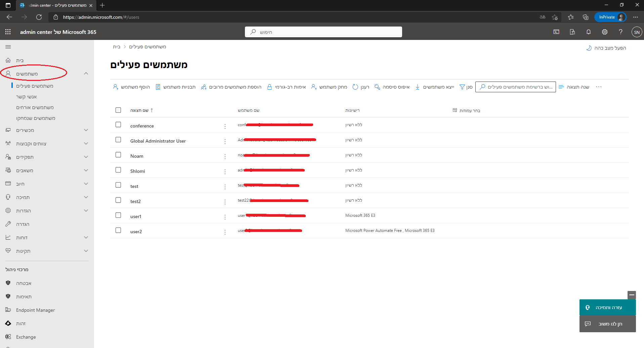Screen dimensions: 644x348
Task: Toggle navigation hamburger menu
Action: tap(8, 47)
